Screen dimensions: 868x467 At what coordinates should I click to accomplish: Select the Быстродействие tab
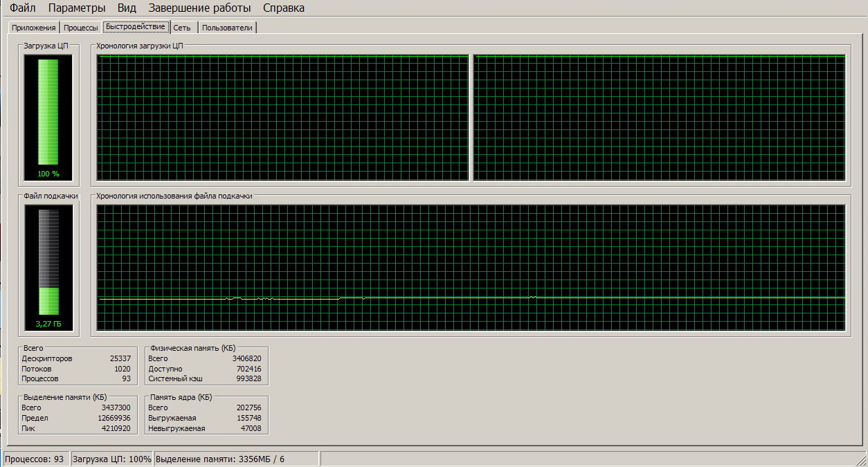(x=136, y=27)
